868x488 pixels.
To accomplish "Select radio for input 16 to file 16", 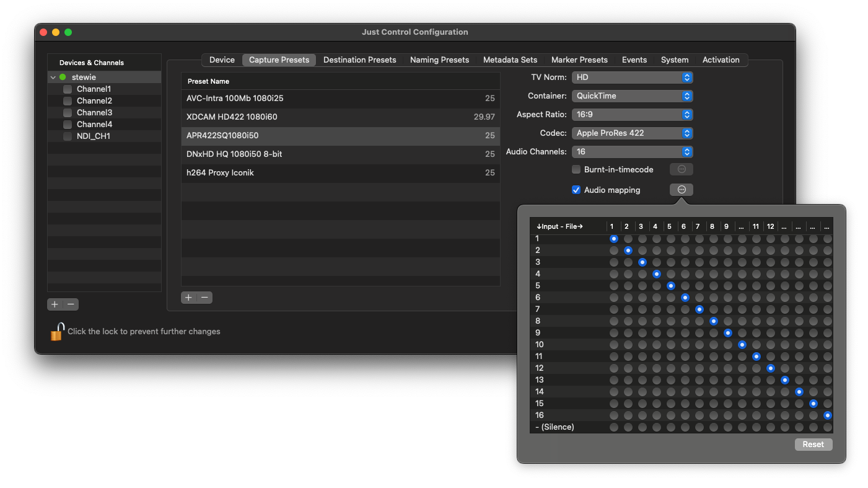I will tap(828, 415).
